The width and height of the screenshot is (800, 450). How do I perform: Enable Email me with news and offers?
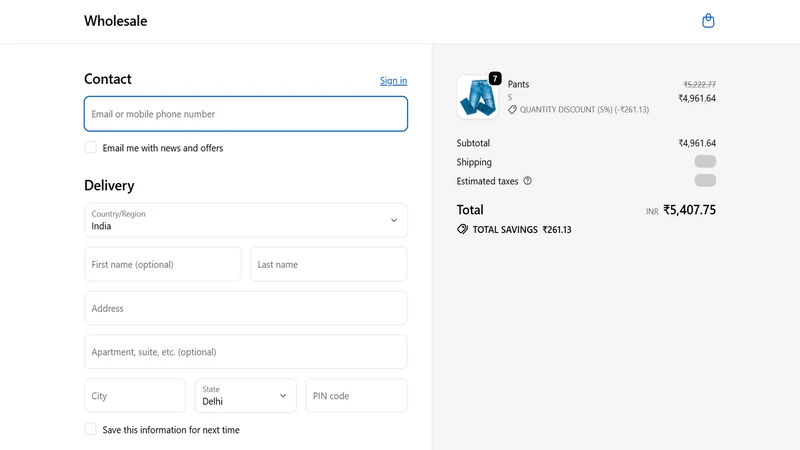point(90,147)
